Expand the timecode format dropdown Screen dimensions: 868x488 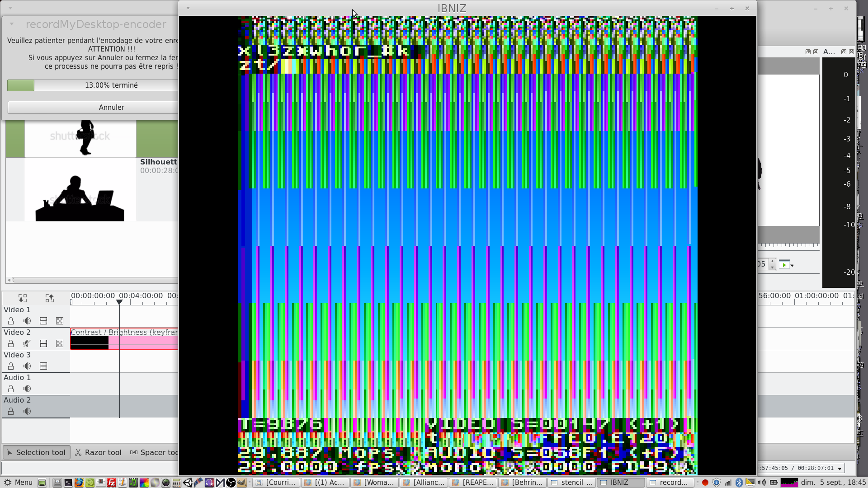point(840,468)
